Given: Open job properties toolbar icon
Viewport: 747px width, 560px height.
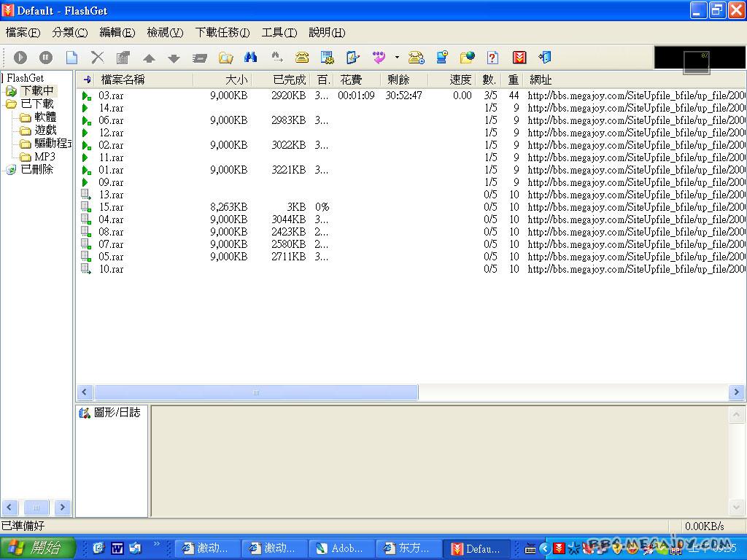Looking at the screenshot, I should coord(123,58).
